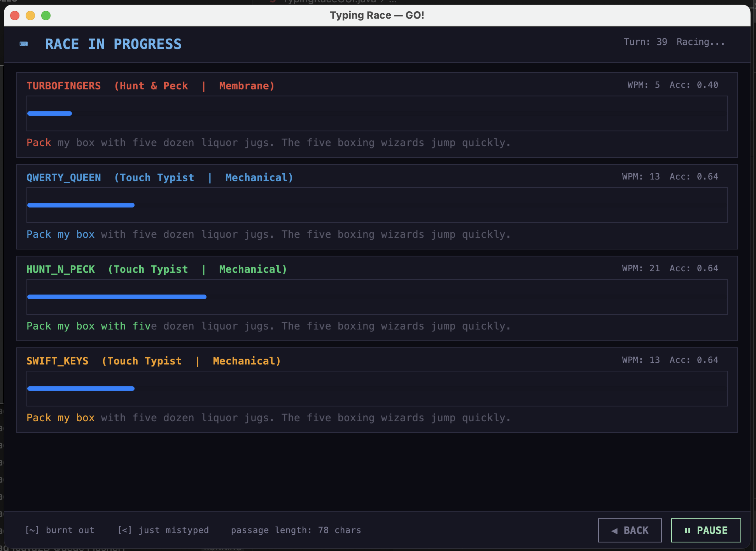Click the keyboard icon beside RACE IN PROGRESS

pyautogui.click(x=24, y=44)
